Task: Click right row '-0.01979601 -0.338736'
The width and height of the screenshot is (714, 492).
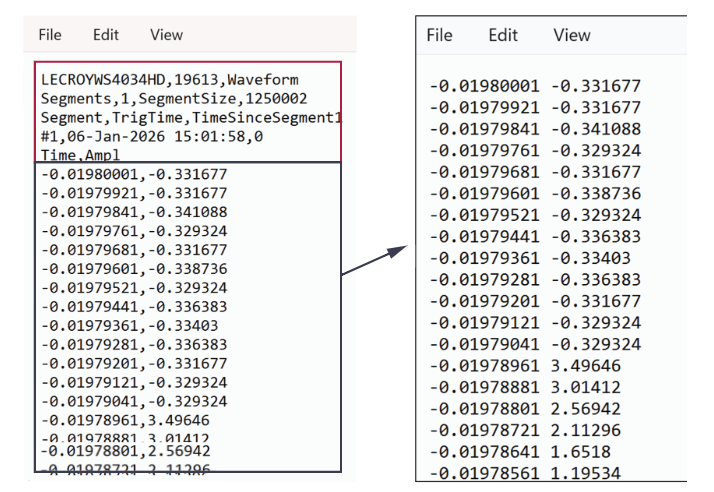Action: pos(535,194)
